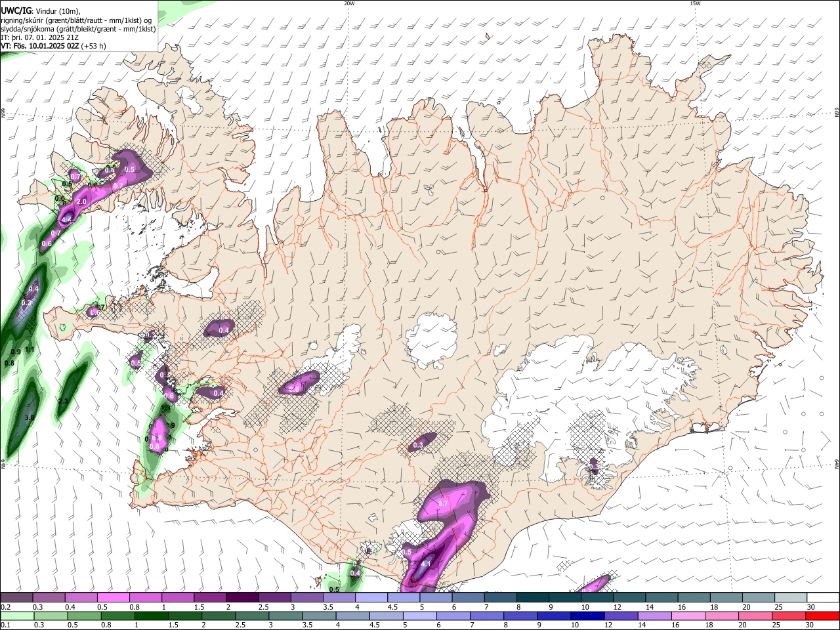Click the rigning/skúrir legend description line
The width and height of the screenshot is (840, 630).
click(76, 20)
